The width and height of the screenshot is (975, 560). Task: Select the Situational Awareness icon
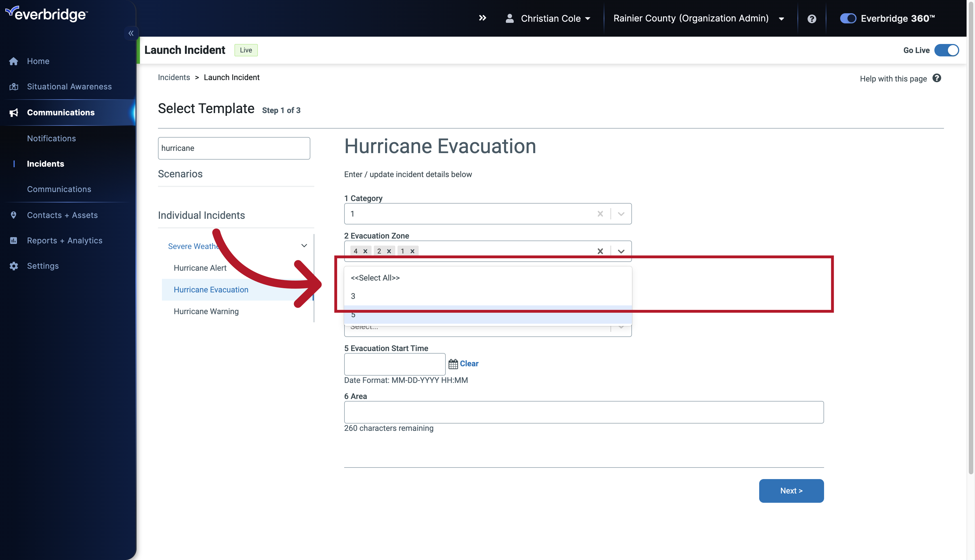pyautogui.click(x=13, y=86)
